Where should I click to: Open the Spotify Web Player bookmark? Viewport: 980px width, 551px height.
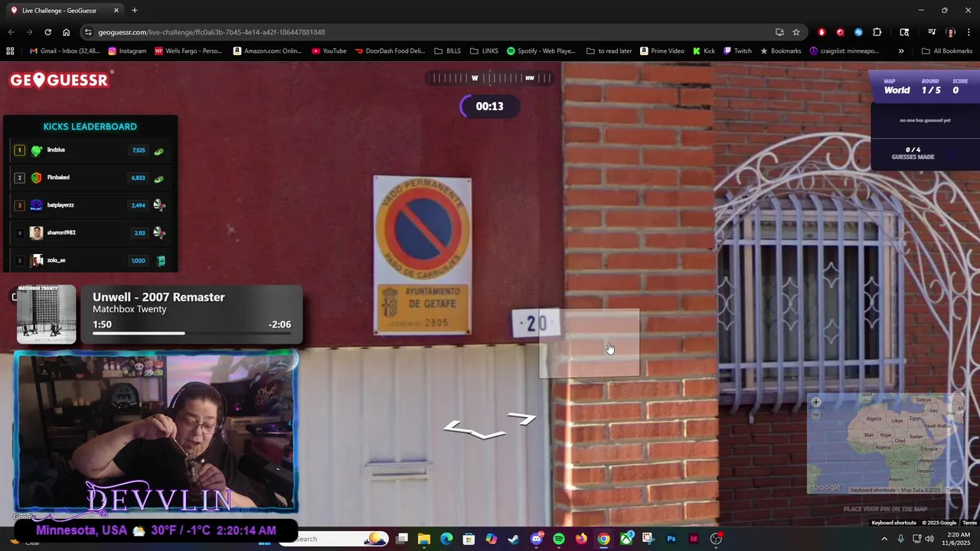coord(541,51)
